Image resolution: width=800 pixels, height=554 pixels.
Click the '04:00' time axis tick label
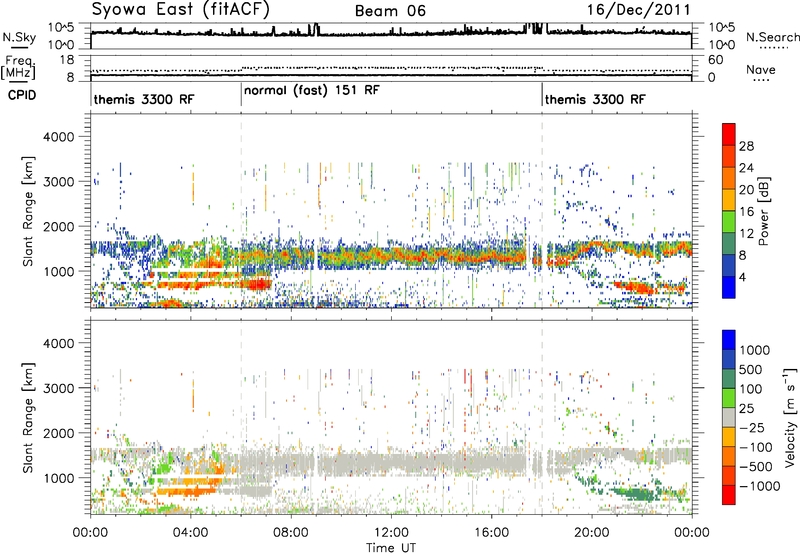190,533
